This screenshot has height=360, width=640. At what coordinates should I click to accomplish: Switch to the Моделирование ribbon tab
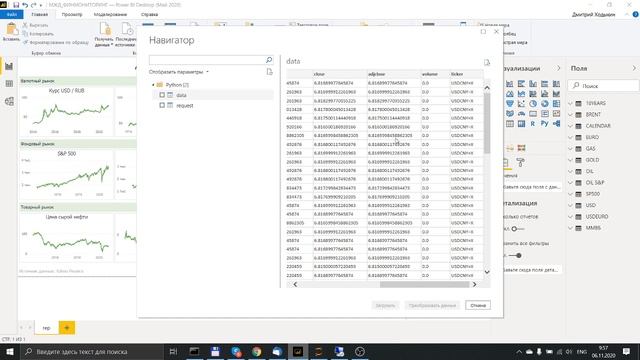(x=110, y=14)
